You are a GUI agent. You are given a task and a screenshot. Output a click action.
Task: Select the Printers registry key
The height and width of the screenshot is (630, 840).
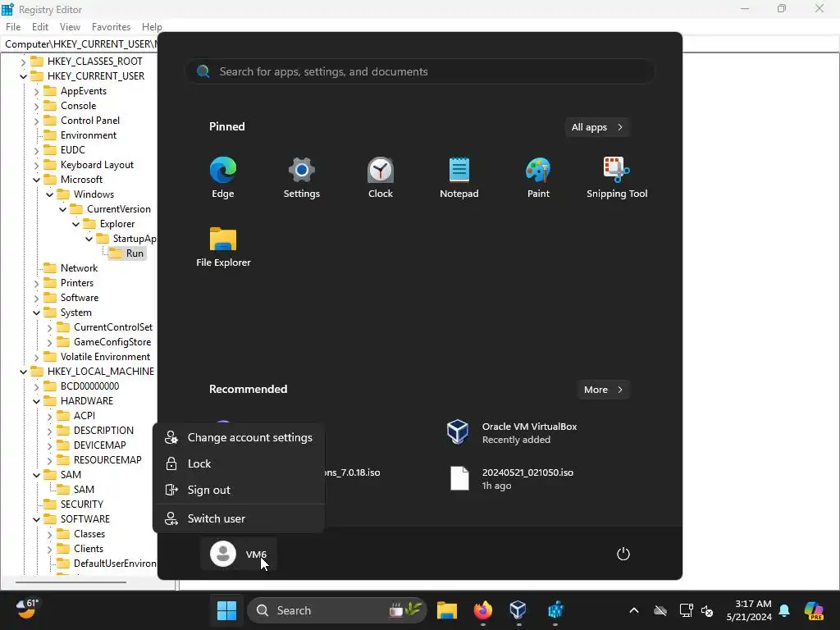76,283
